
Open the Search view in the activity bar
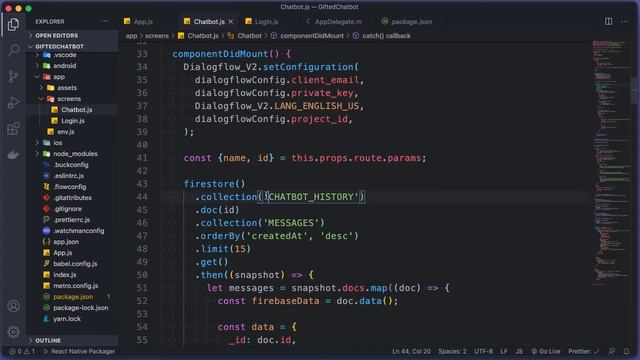(x=13, y=50)
